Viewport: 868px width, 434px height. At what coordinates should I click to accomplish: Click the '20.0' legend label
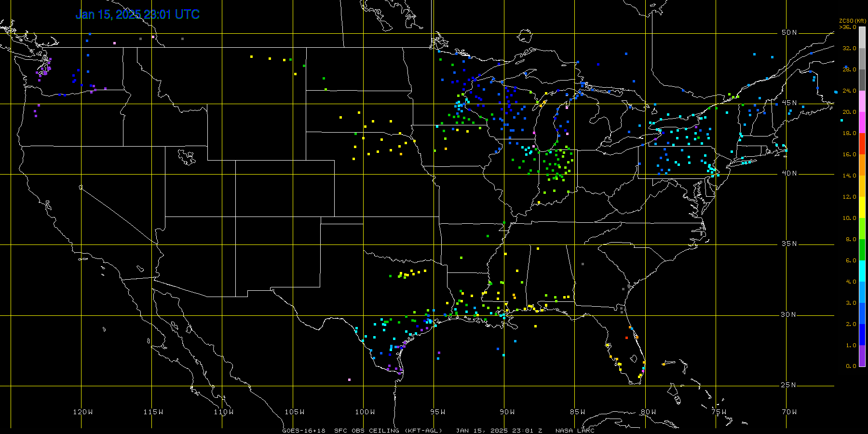pos(849,112)
